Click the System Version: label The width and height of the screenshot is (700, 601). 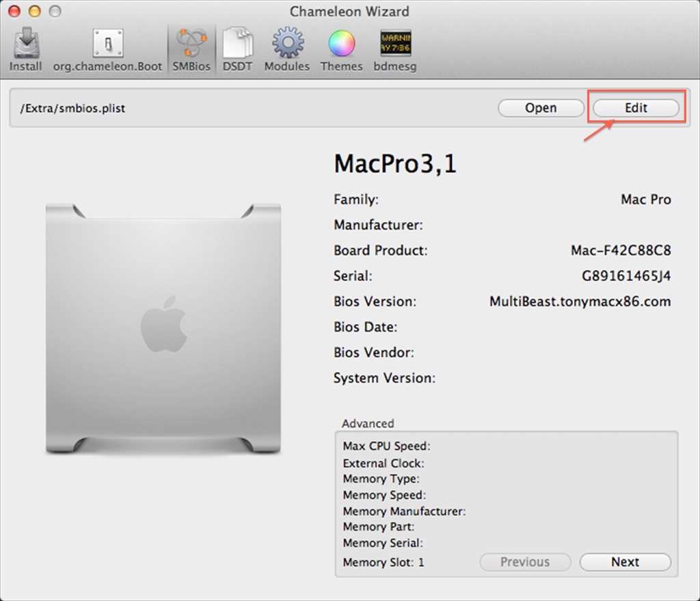coord(384,378)
